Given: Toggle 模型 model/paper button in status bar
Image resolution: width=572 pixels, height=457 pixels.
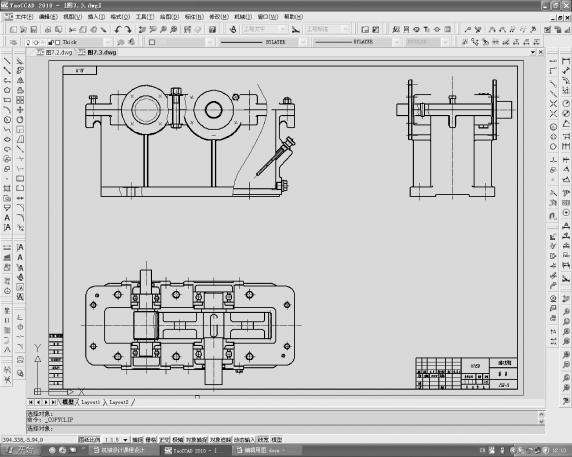Looking at the screenshot, I should [x=276, y=440].
